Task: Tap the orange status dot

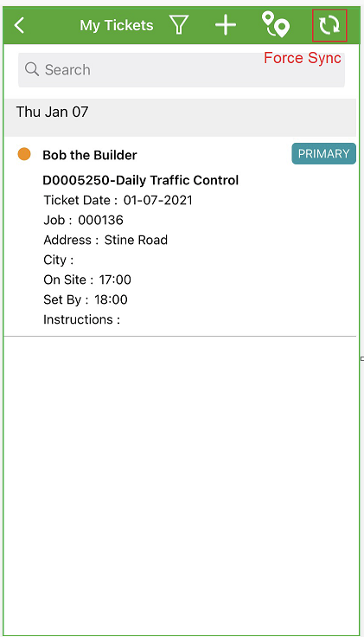Action: (x=24, y=154)
